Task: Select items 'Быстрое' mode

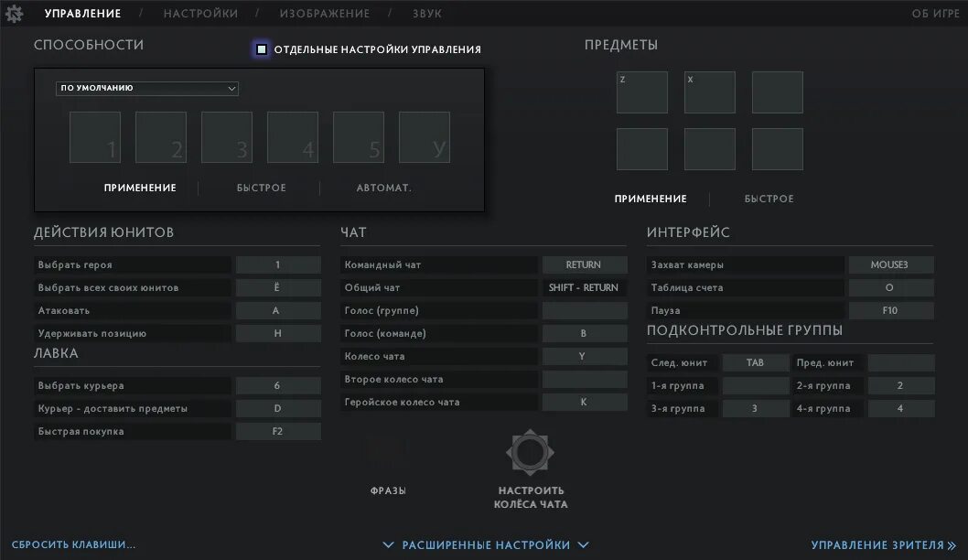Action: click(x=769, y=199)
